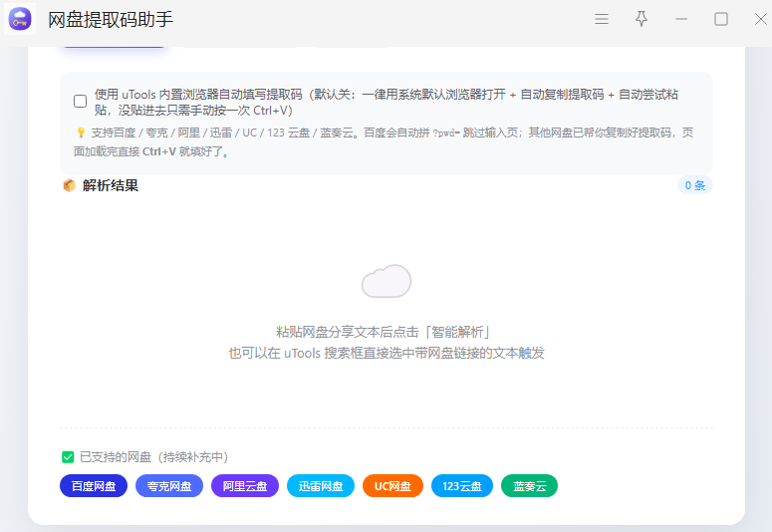The width and height of the screenshot is (772, 532).
Task: Click the lightbulb tip icon
Action: tap(81, 133)
